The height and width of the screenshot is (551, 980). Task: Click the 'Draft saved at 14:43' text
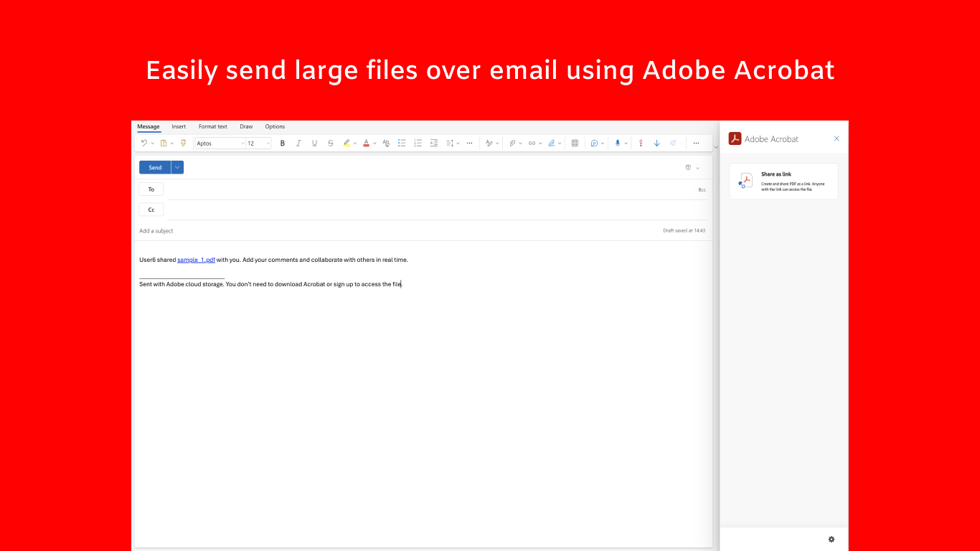684,230
